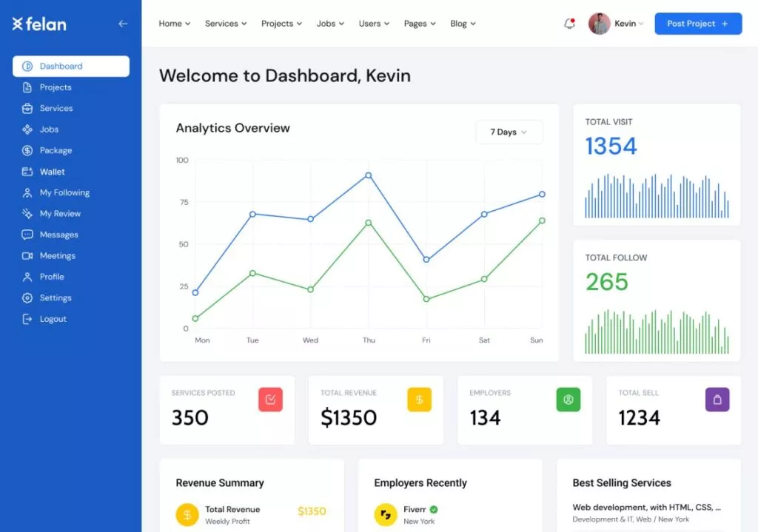Collapse sidebar with the left arrow icon

click(x=123, y=24)
